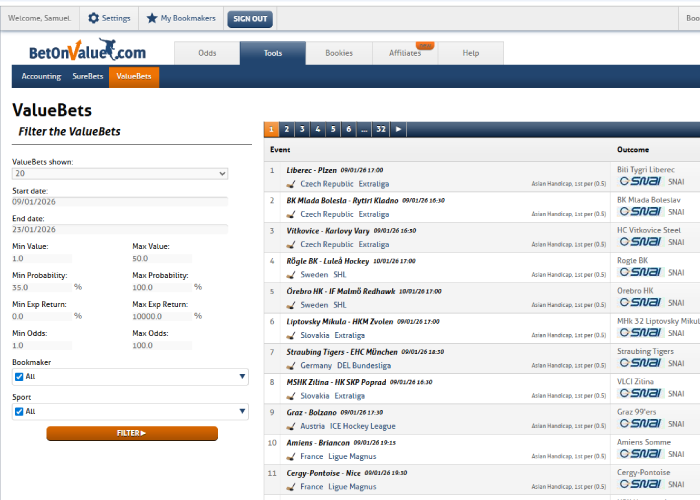Click SNAI logo in Liberec row
Viewport: 700px width, 500px height.
pos(641,181)
